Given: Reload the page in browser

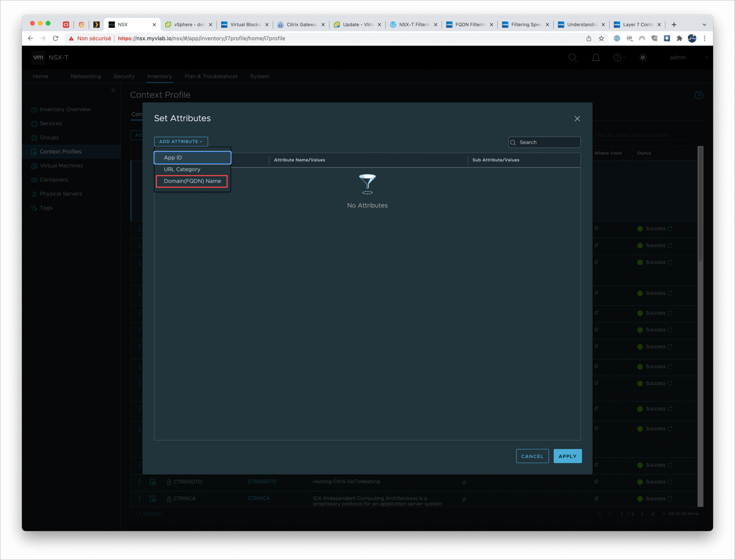Looking at the screenshot, I should 56,38.
